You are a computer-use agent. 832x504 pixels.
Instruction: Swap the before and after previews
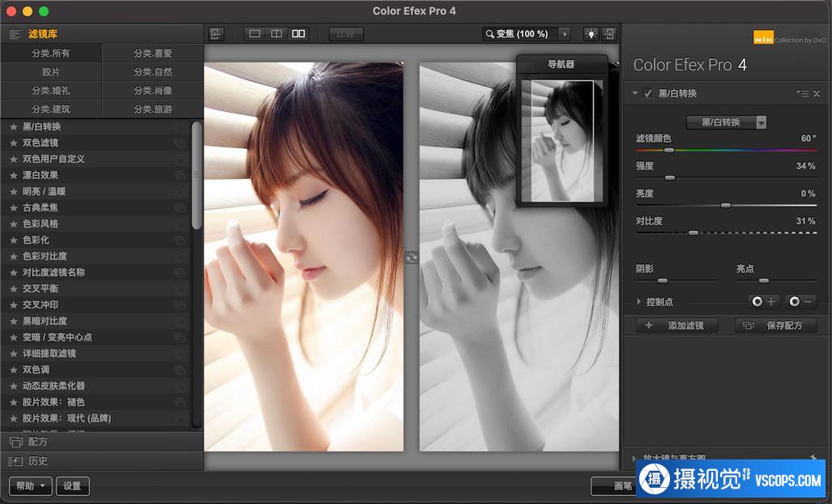click(x=412, y=258)
